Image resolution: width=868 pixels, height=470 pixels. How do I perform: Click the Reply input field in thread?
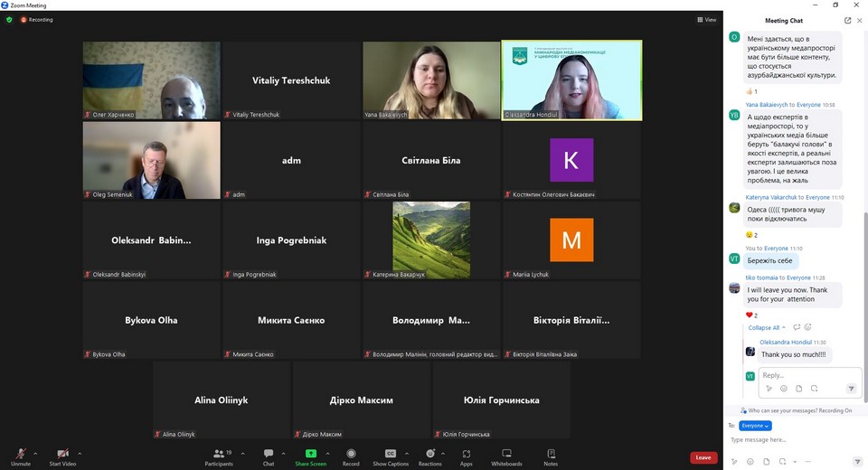tap(805, 375)
